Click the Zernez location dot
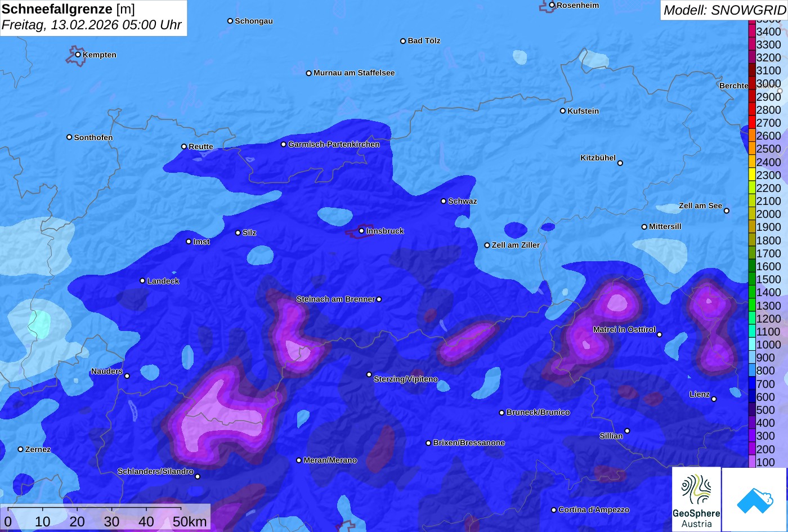This screenshot has width=788, height=532. tap(21, 449)
